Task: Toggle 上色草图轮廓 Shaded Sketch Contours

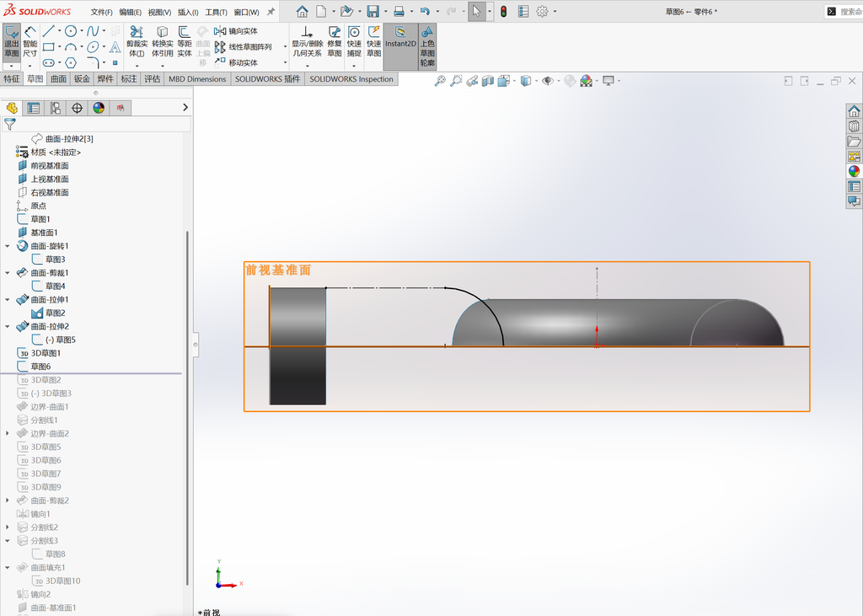Action: tap(427, 46)
